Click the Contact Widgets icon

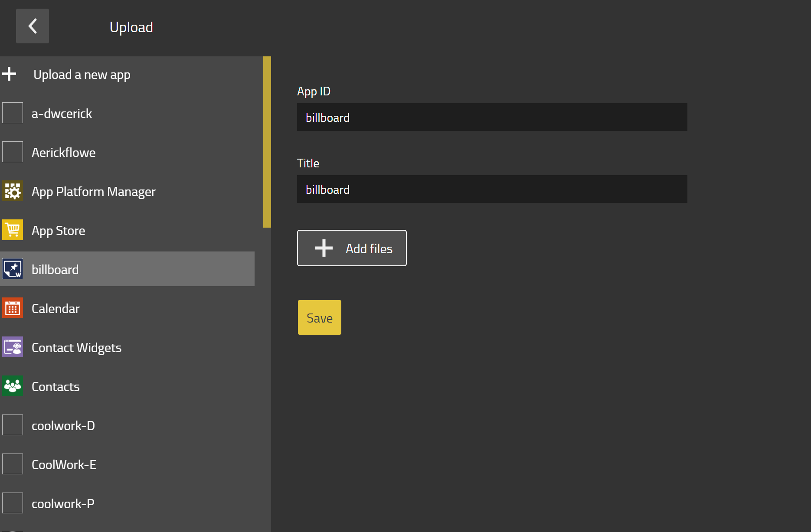pyautogui.click(x=13, y=347)
